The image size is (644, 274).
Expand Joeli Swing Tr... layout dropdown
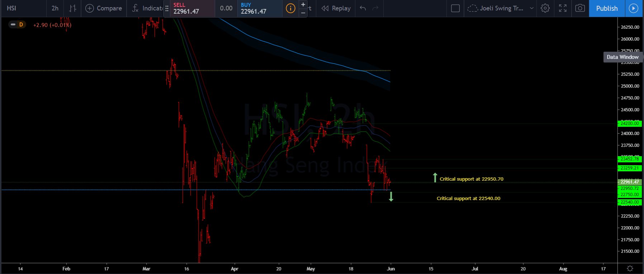pyautogui.click(x=531, y=8)
